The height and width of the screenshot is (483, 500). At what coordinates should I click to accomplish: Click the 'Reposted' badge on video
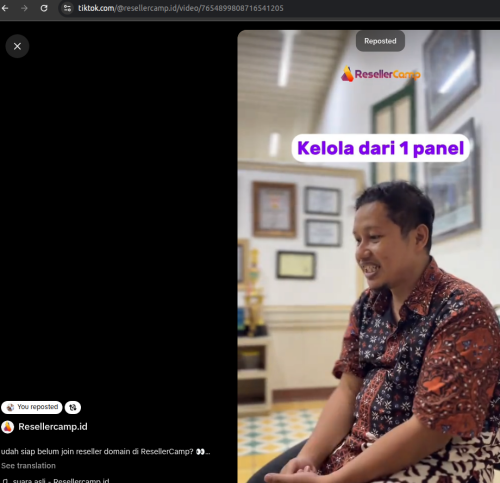point(380,41)
